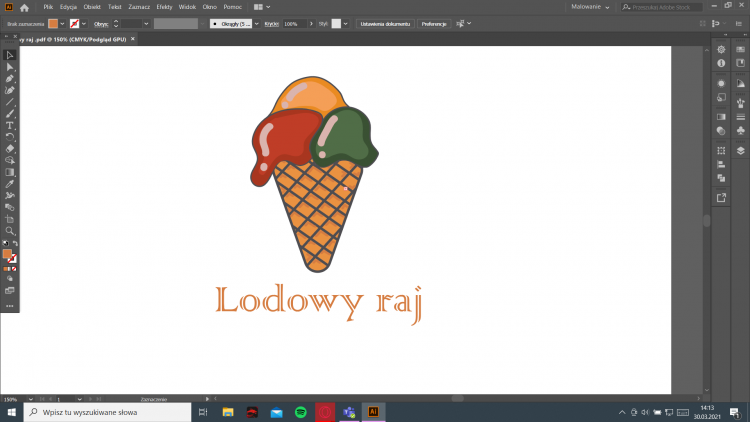
Task: Open the Layers panel icon
Action: (740, 151)
